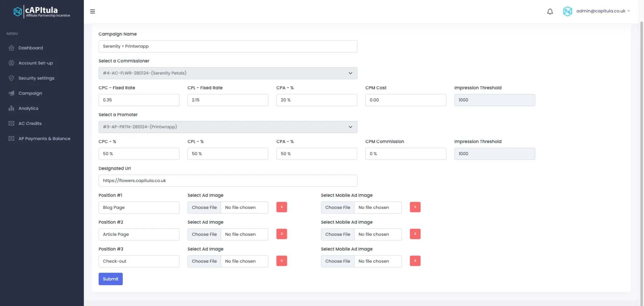This screenshot has width=644, height=306.
Task: Edit promoter CPL - % field
Action: (228, 154)
